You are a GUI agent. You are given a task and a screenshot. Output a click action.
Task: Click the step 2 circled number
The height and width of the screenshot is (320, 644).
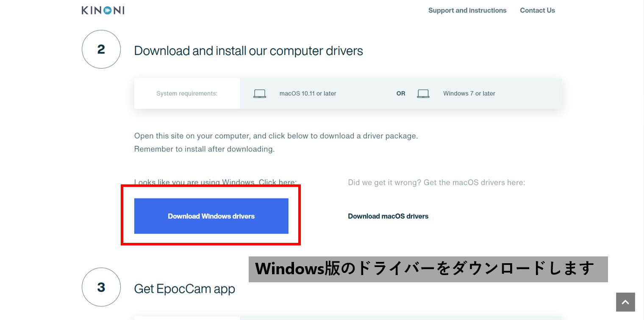coord(101,50)
